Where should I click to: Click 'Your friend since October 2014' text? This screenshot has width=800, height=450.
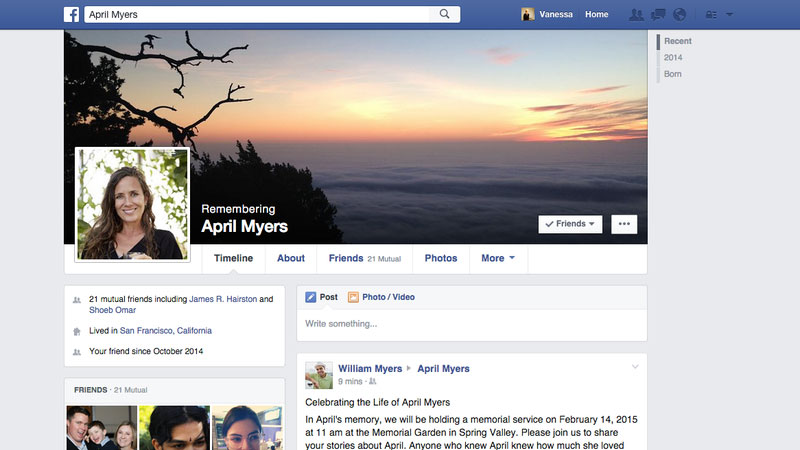(x=146, y=351)
